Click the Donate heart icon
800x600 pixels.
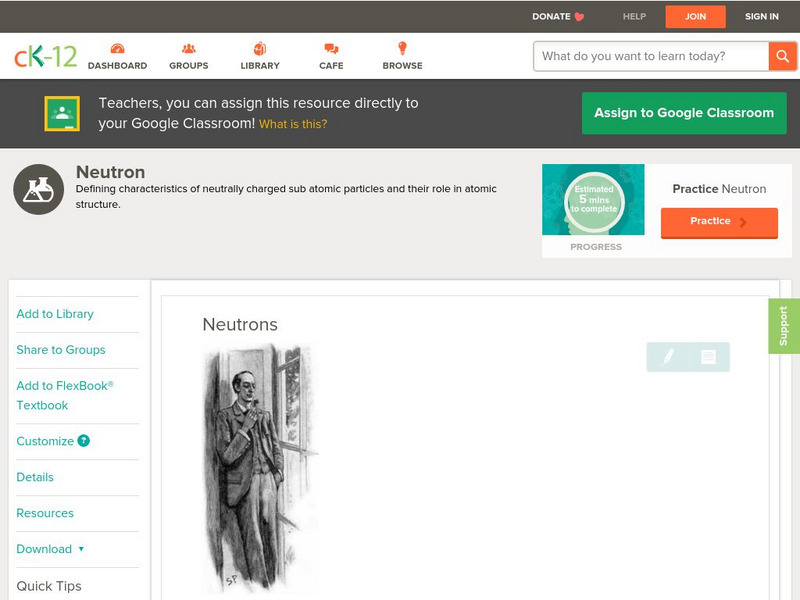point(579,17)
